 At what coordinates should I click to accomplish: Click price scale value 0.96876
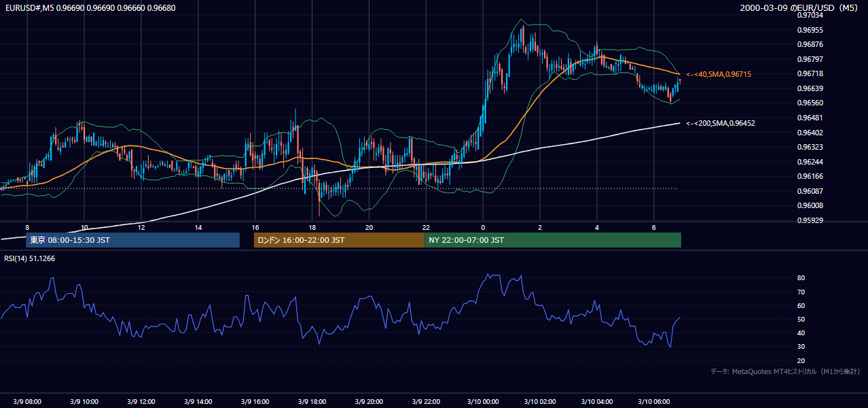pos(810,45)
